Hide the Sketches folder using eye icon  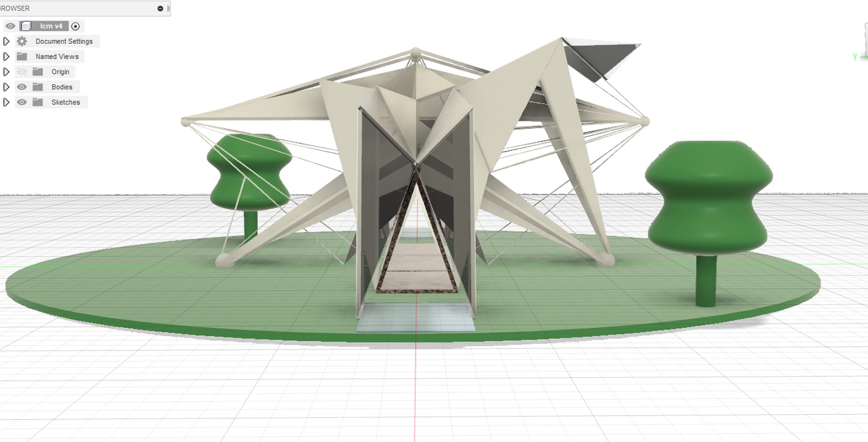point(22,102)
